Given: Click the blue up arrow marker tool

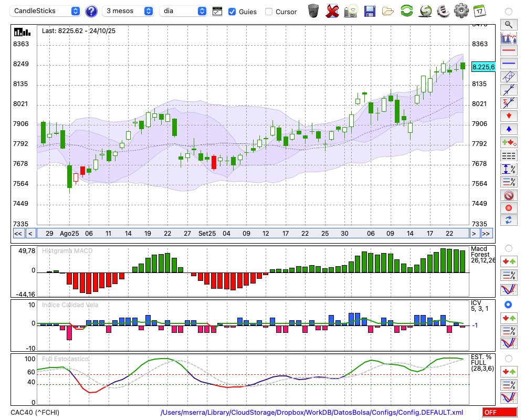Looking at the screenshot, I should [509, 129].
